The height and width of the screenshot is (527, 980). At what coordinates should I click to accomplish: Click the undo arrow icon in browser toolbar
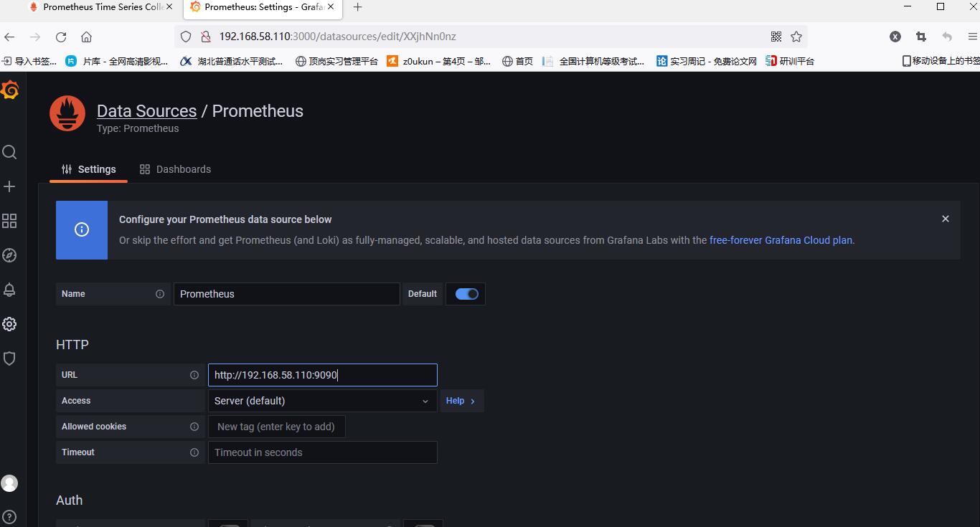pyautogui.click(x=947, y=37)
